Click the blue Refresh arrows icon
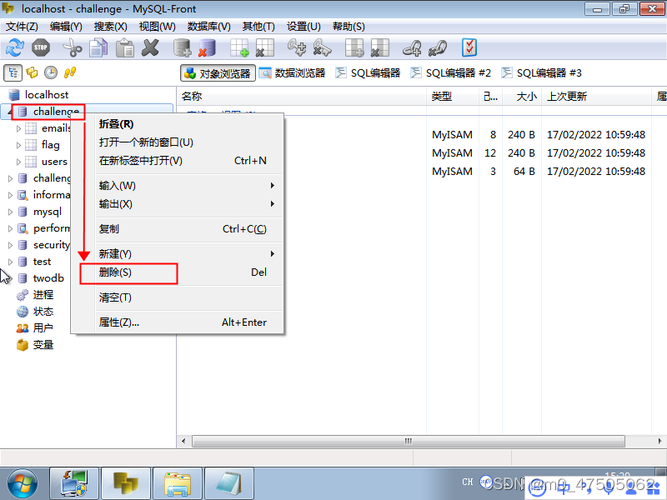Screen dimensions: 667x500 click(x=15, y=48)
